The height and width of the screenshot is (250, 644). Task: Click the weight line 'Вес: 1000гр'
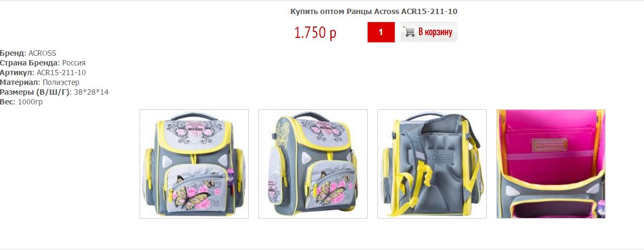(x=21, y=102)
